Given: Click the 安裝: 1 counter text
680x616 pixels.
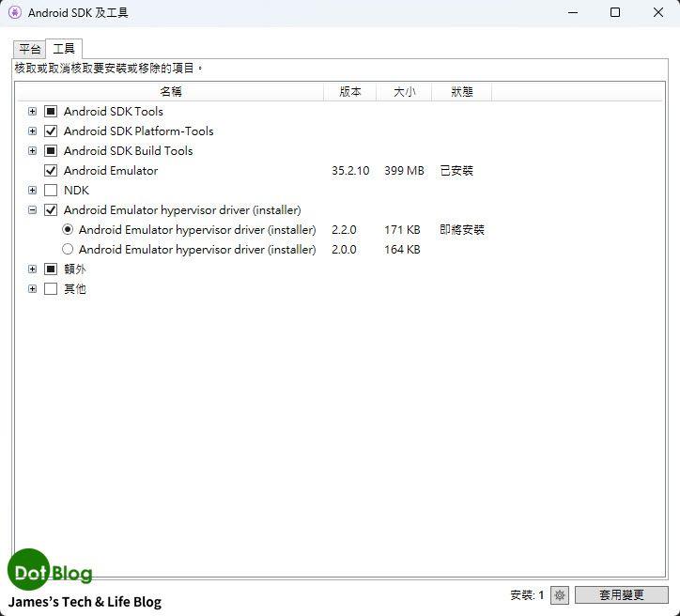Looking at the screenshot, I should [527, 595].
